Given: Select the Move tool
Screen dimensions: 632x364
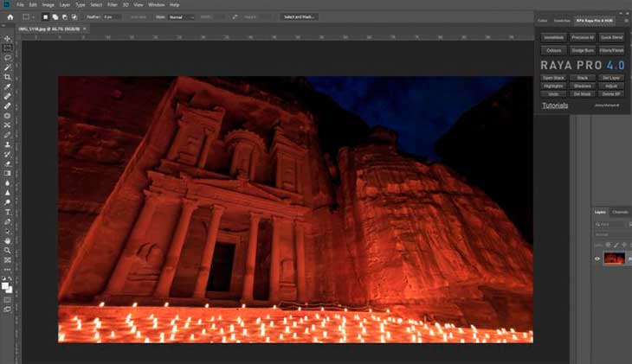Looking at the screenshot, I should [7, 39].
